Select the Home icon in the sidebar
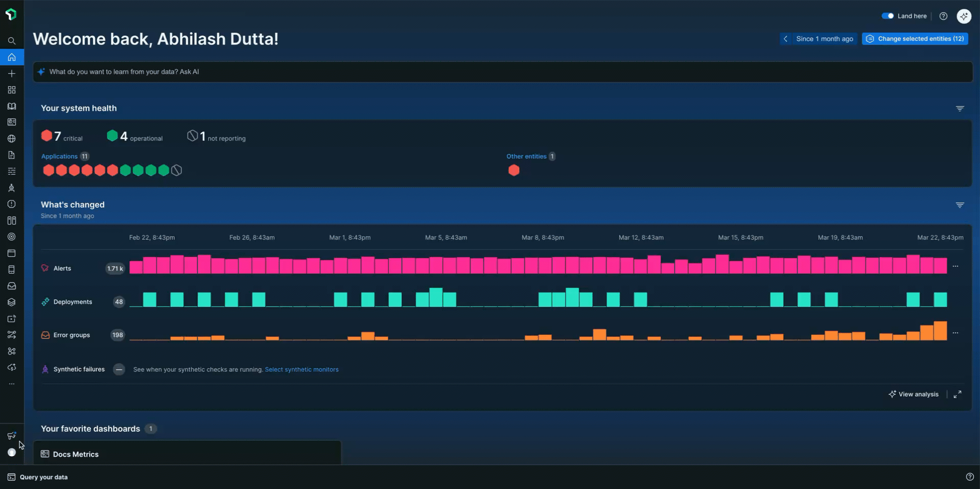This screenshot has width=980, height=489. [11, 57]
